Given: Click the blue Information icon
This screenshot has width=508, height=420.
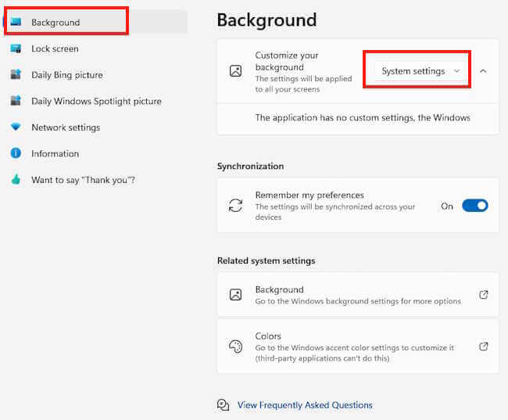Looking at the screenshot, I should 16,153.
